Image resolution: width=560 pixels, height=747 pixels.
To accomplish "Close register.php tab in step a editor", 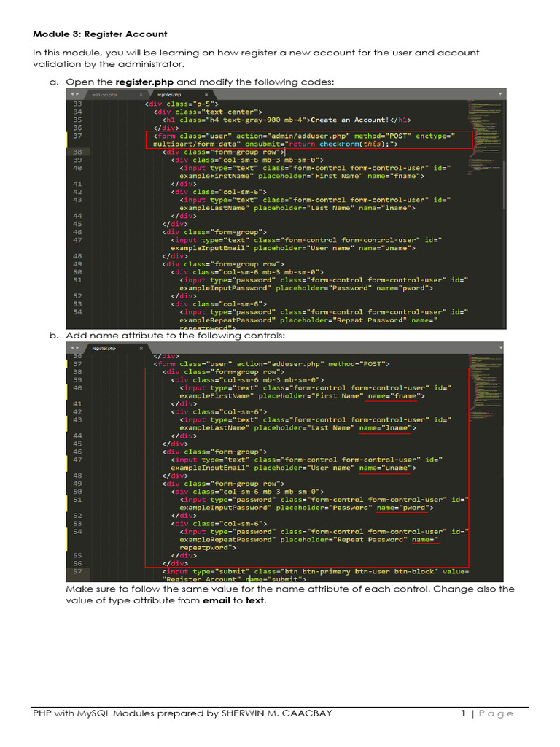I will point(206,95).
